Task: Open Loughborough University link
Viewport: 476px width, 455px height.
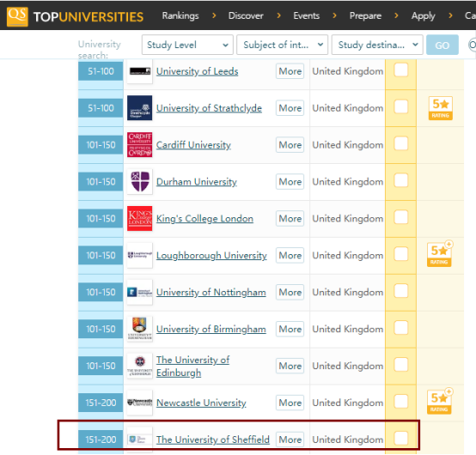Action: point(211,256)
